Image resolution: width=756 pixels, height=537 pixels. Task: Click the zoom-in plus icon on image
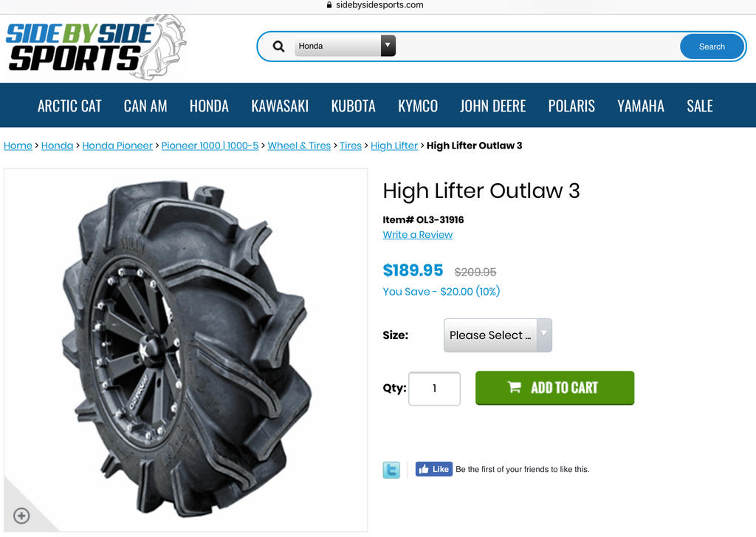coord(21,516)
